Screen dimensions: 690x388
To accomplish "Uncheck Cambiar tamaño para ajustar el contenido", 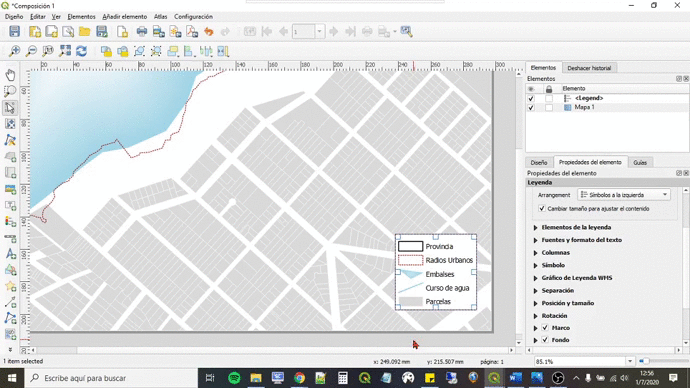I will click(542, 209).
